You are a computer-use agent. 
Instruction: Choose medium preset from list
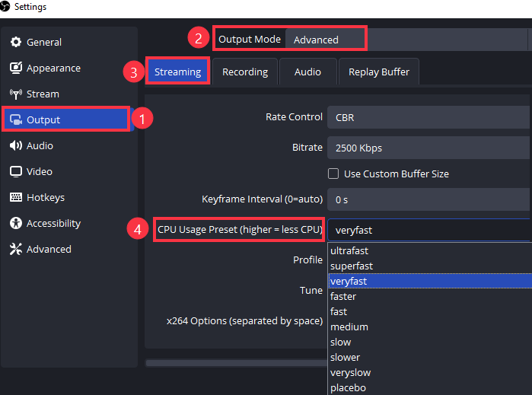pos(430,327)
